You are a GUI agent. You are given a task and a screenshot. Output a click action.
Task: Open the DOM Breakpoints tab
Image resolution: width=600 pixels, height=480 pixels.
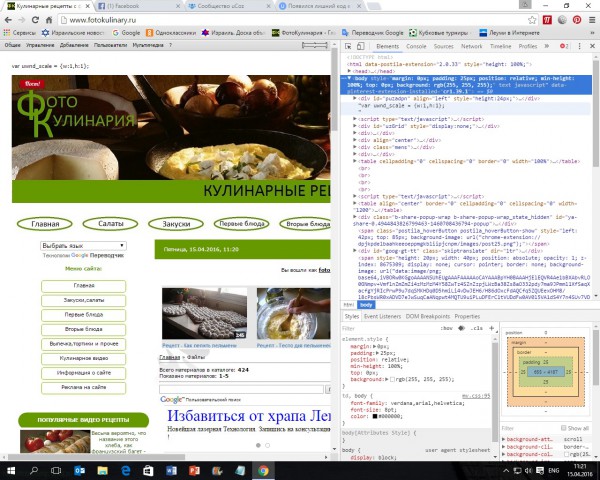[x=427, y=316]
